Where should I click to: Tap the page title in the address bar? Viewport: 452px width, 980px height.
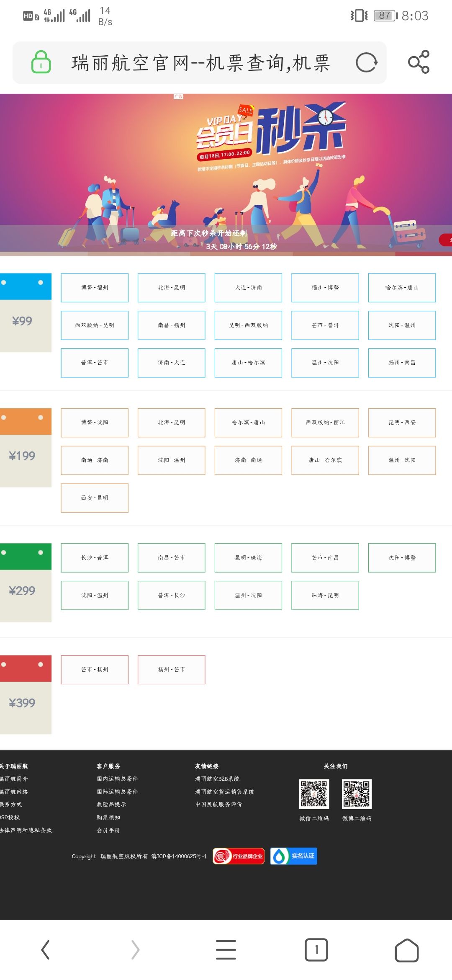click(x=201, y=63)
